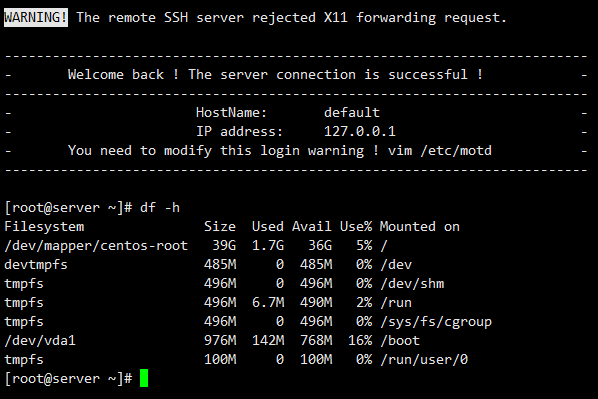Click the devtmpfs filesystem name

[36, 265]
